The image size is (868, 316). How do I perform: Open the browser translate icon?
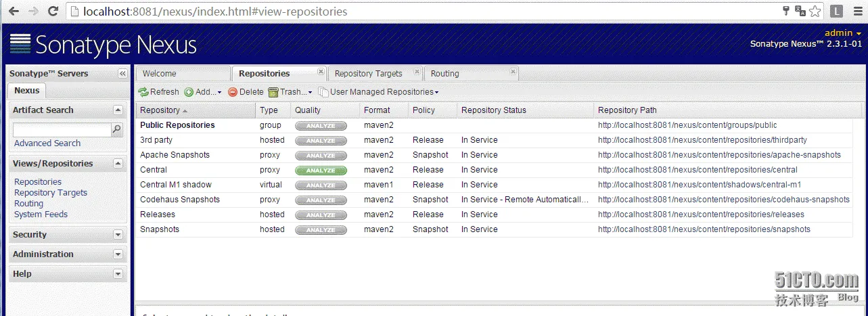click(800, 11)
